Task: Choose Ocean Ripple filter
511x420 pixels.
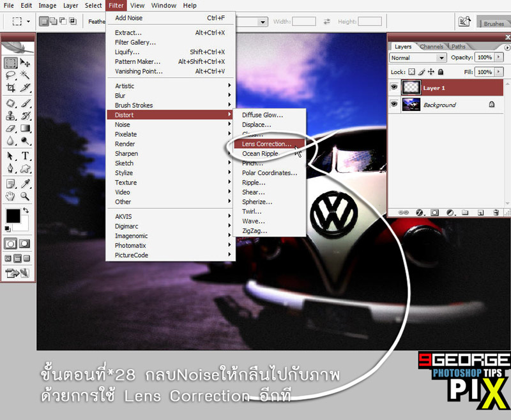Action: tap(270, 154)
